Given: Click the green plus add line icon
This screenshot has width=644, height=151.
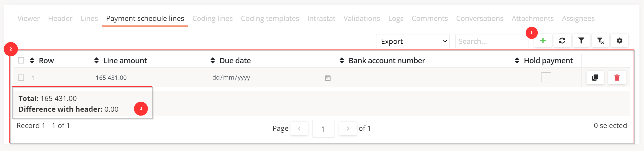Looking at the screenshot, I should click(543, 41).
